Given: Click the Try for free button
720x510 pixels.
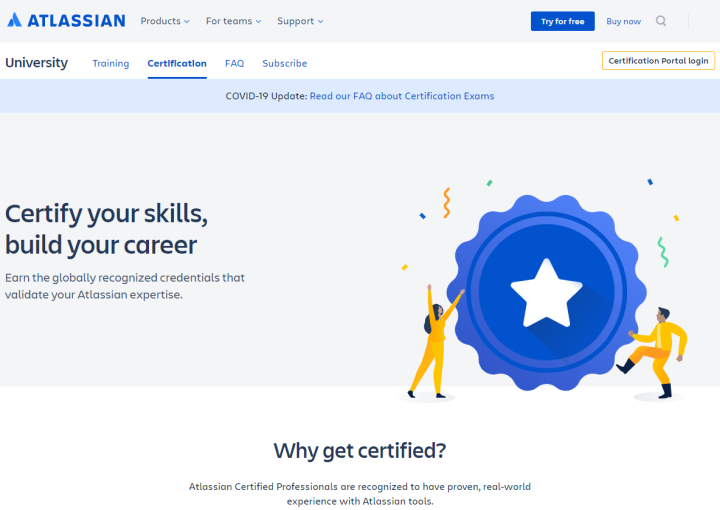Looking at the screenshot, I should pyautogui.click(x=562, y=21).
